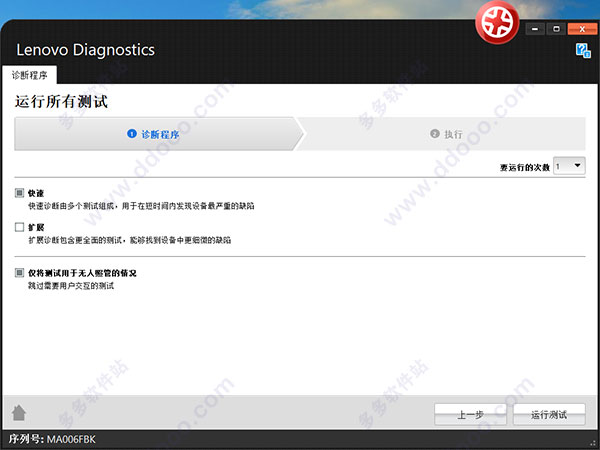Toggle 仅将测试用于无人照管的情况 checkbox
This screenshot has height=450, width=600.
pyautogui.click(x=19, y=272)
